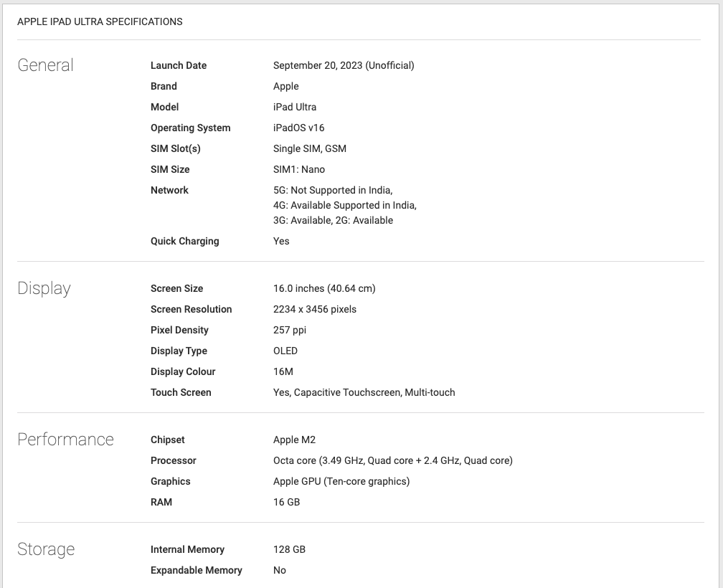Image resolution: width=723 pixels, height=588 pixels.
Task: Select the brand value 'Apple'
Action: (x=286, y=86)
